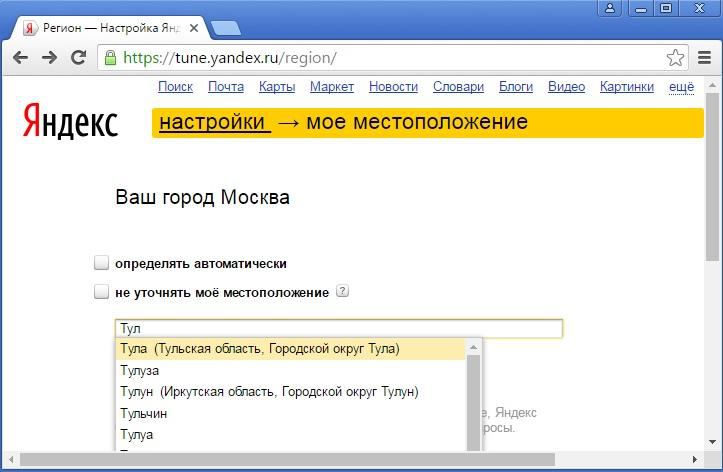
Task: Open the Видео link
Action: pyautogui.click(x=566, y=87)
